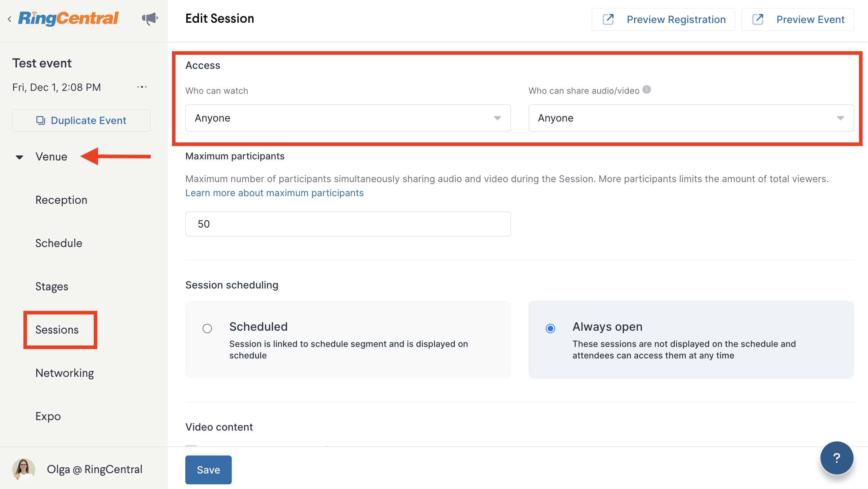Screen dimensions: 868x489
Task: Open the Reception sidebar item
Action: coord(61,200)
